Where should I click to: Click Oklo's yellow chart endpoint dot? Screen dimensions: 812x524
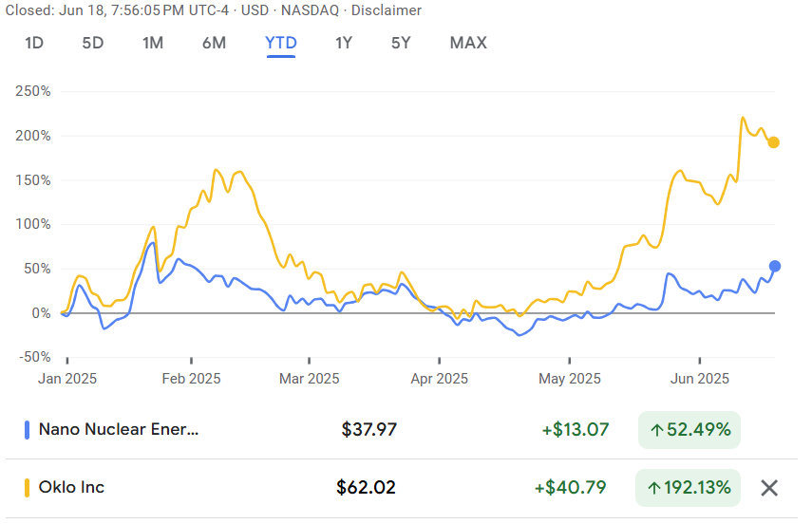(773, 142)
